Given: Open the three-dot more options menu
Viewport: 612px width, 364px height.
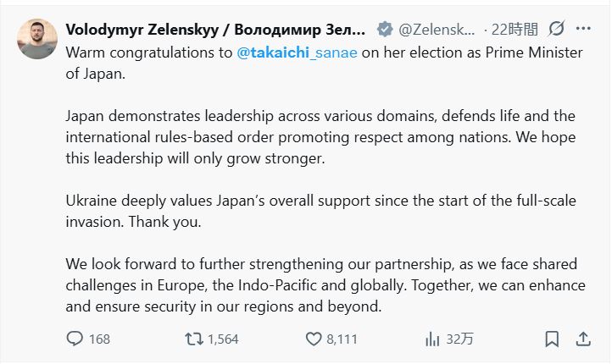Looking at the screenshot, I should [583, 29].
